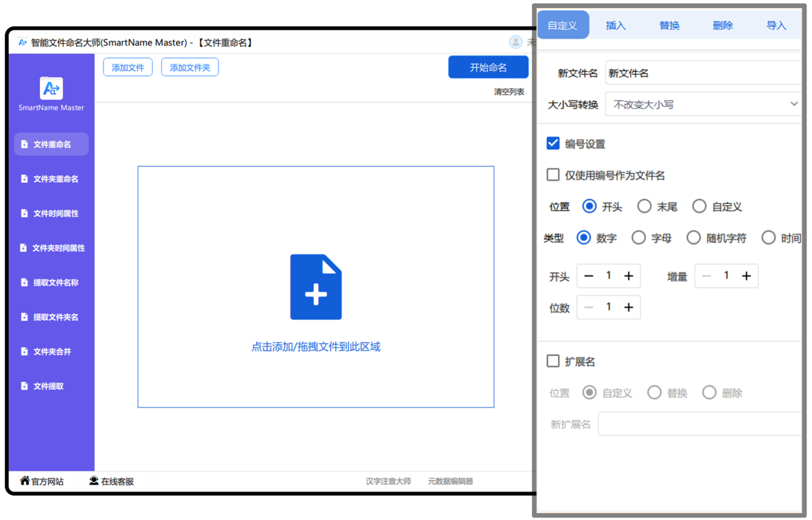Switch to the 替换 tab

(669, 25)
